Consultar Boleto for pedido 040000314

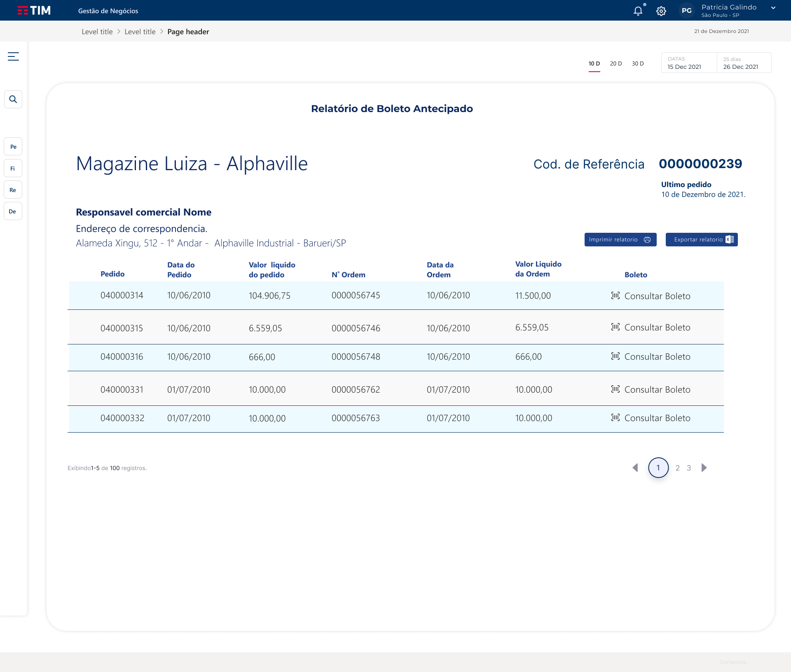[x=657, y=296]
